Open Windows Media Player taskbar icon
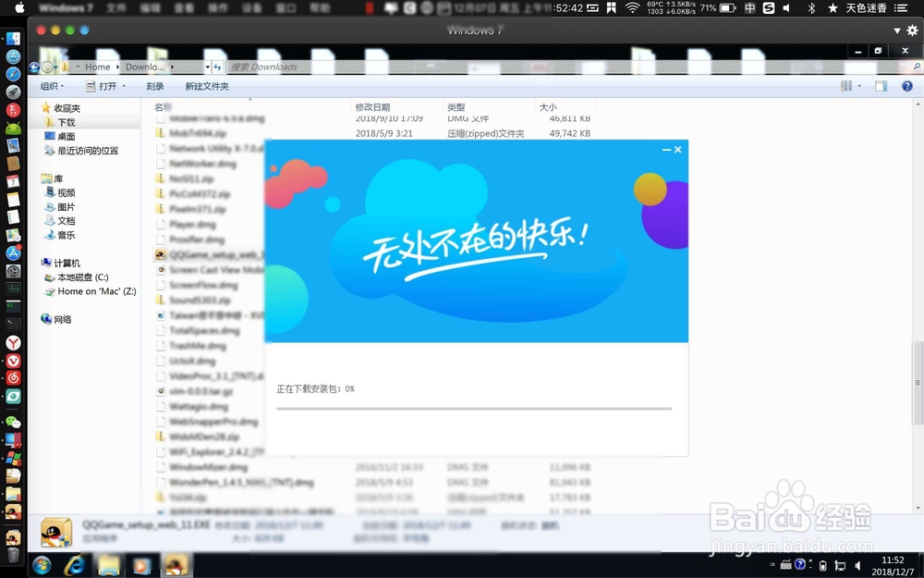Image resolution: width=924 pixels, height=578 pixels. [x=141, y=565]
